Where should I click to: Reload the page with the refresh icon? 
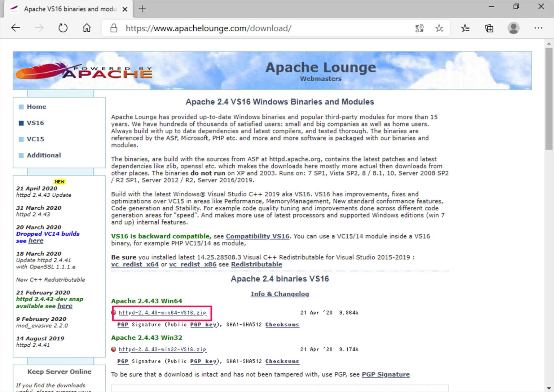click(63, 28)
